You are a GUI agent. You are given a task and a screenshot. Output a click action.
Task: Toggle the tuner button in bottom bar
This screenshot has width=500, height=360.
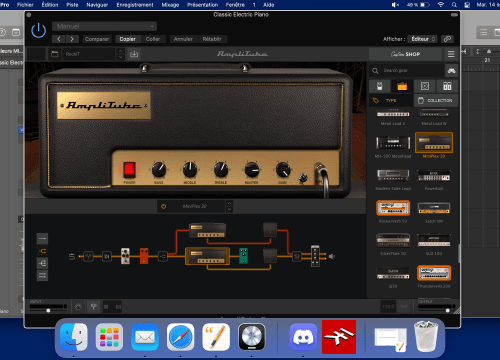click(x=94, y=307)
